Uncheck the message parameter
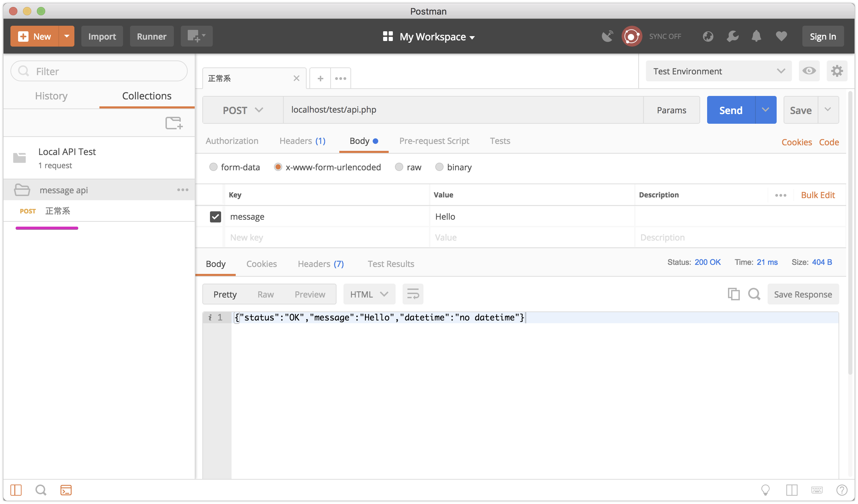This screenshot has height=504, width=858. click(x=215, y=216)
